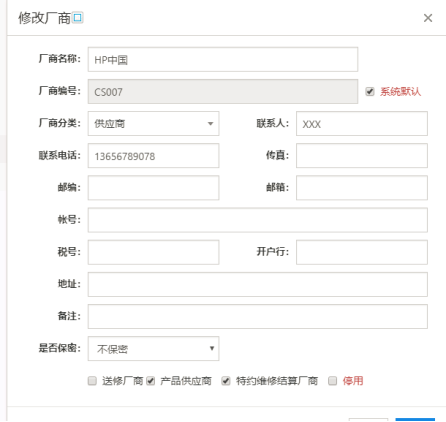Click the 开户行 input box
Screen dimensions: 446x422
(x=362, y=252)
